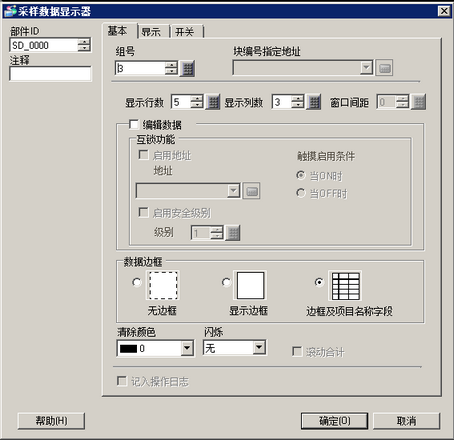Increase 显示行数 with the spinner
454x440 pixels.
(197, 98)
